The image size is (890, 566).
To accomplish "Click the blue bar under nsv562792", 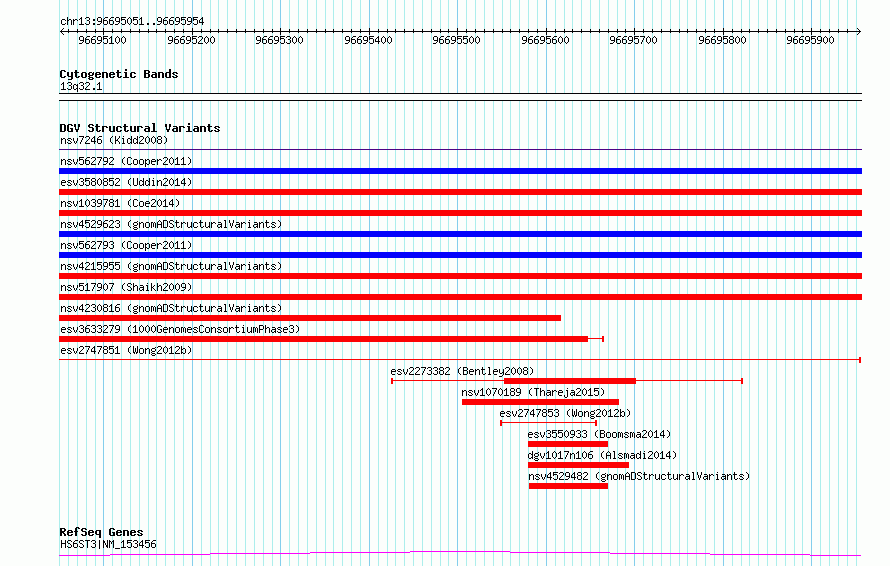I will [460, 171].
